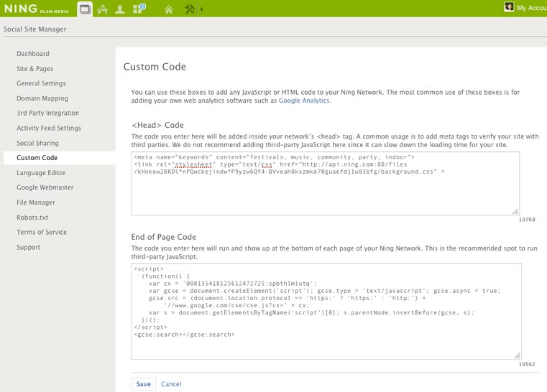This screenshot has width=547, height=392.
Task: Click the 19562 character counter
Action: pos(527,364)
